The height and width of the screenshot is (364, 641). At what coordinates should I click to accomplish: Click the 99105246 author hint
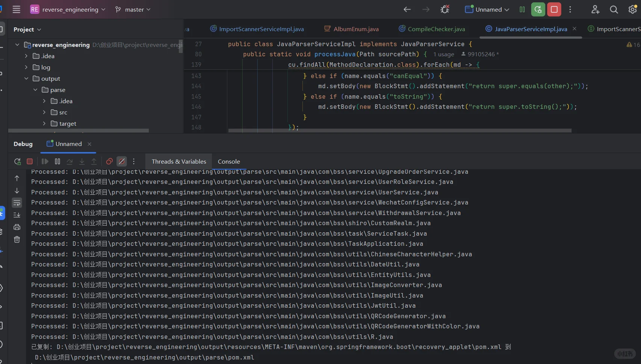480,54
